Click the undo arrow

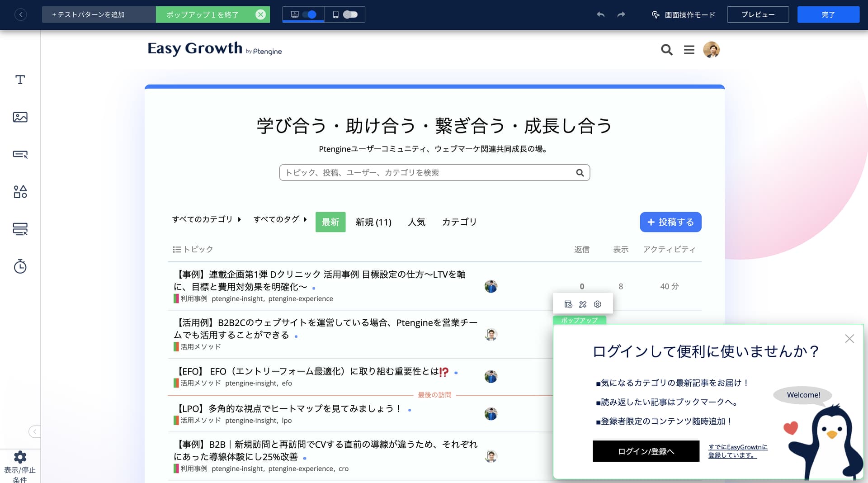[600, 14]
